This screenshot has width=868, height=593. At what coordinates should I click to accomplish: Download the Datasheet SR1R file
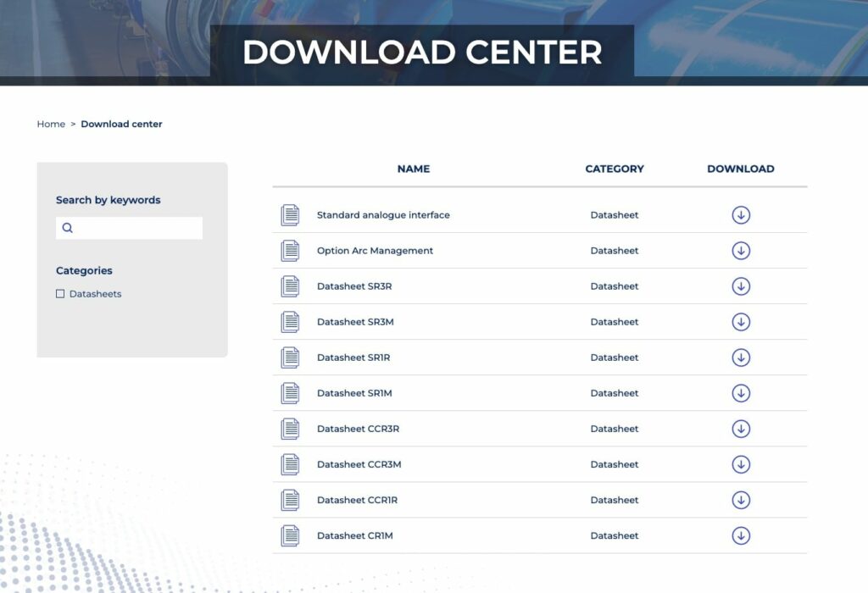point(741,357)
